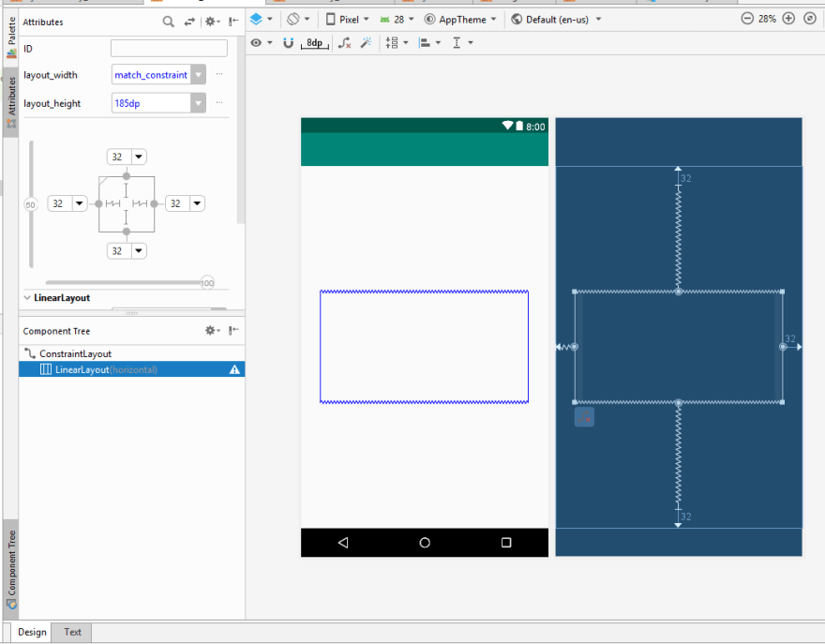Collapse the LinearLayout attributes section

27,298
